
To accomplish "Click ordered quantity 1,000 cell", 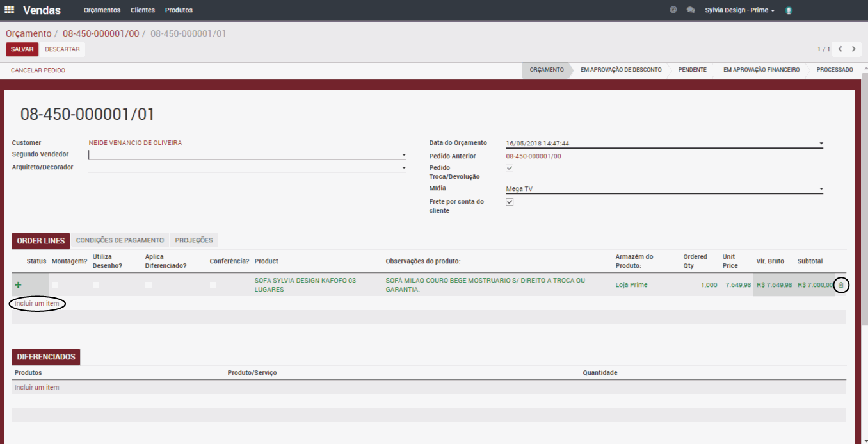I will click(x=709, y=285).
